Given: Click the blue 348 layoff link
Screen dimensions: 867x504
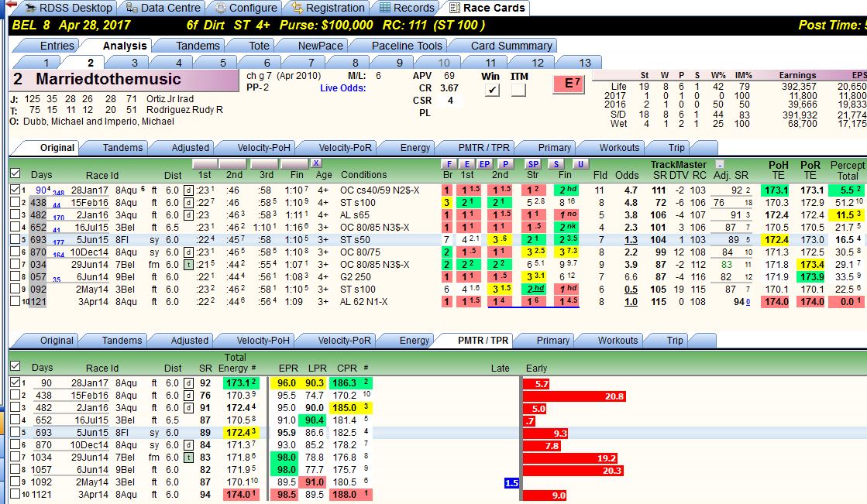Looking at the screenshot, I should tap(58, 193).
